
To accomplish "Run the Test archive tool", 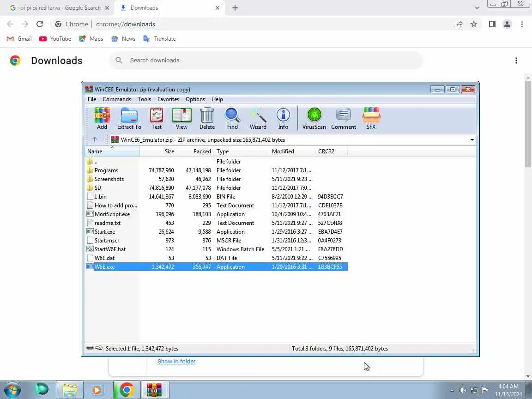I will tap(157, 118).
